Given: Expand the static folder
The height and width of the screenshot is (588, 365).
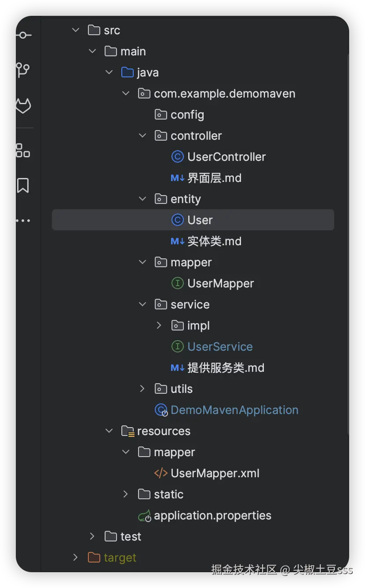Looking at the screenshot, I should point(126,494).
